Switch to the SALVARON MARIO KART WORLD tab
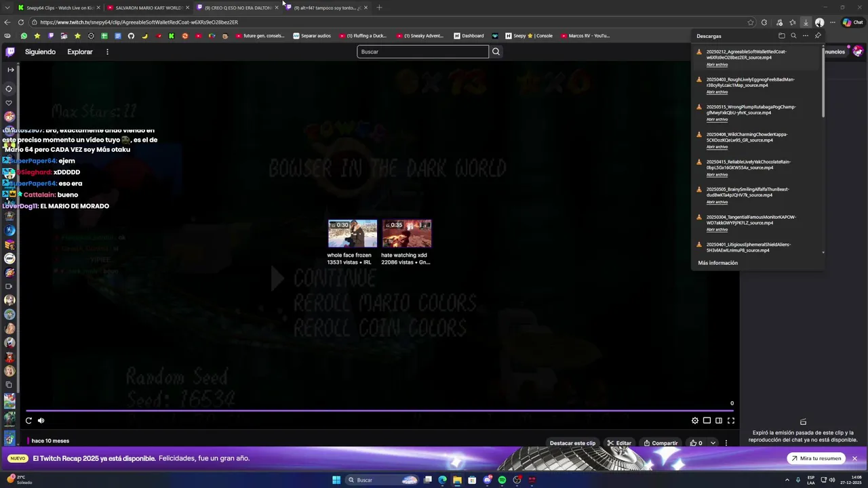The width and height of the screenshot is (868, 488). pyautogui.click(x=146, y=7)
